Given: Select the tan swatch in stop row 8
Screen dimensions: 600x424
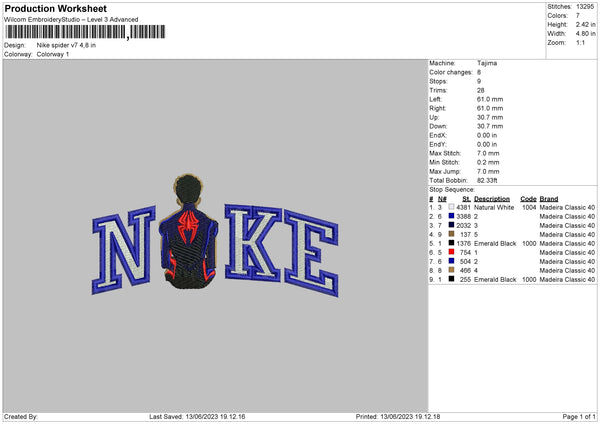Looking at the screenshot, I should 452,270.
